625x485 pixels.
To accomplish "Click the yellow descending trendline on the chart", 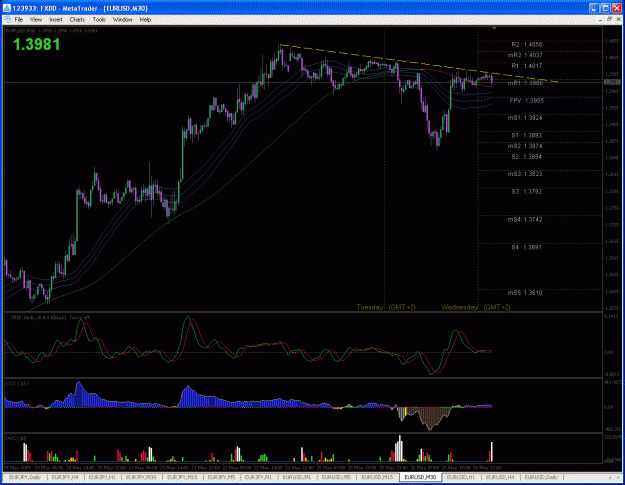I will point(419,63).
